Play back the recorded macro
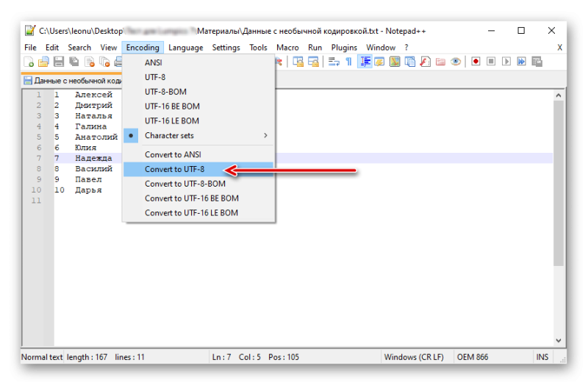The width and height of the screenshot is (588, 385). pyautogui.click(x=506, y=62)
